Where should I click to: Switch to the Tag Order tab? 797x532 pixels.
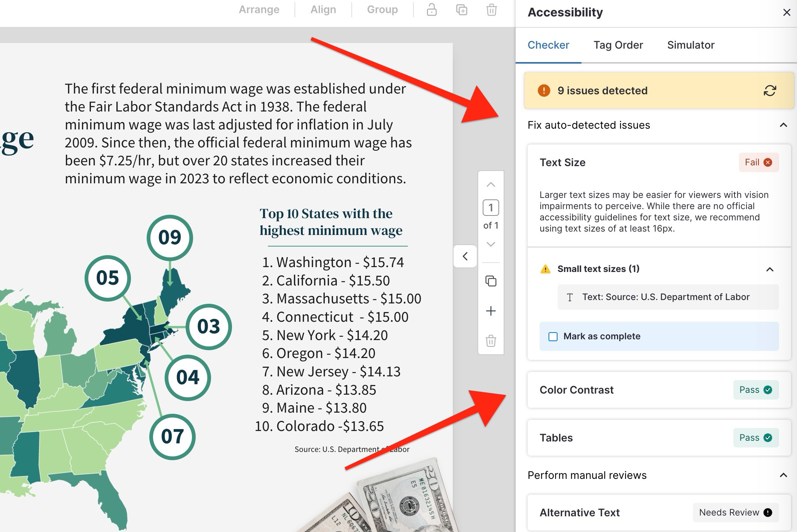618,45
